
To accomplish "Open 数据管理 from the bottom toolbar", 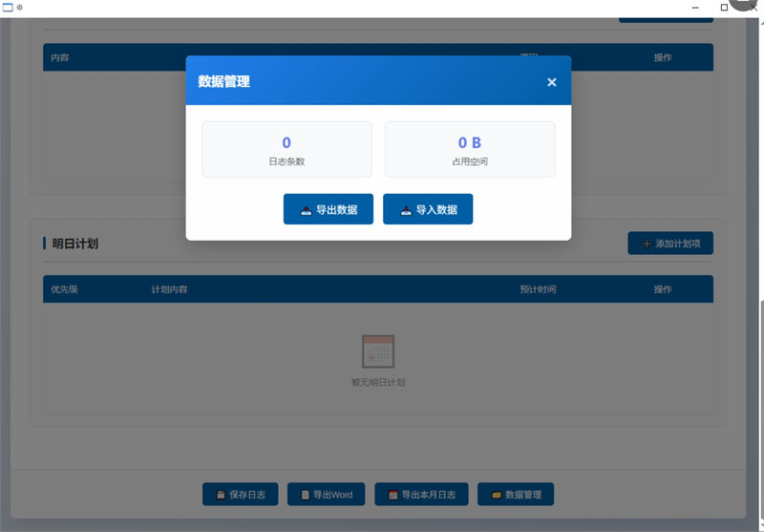I will click(516, 495).
